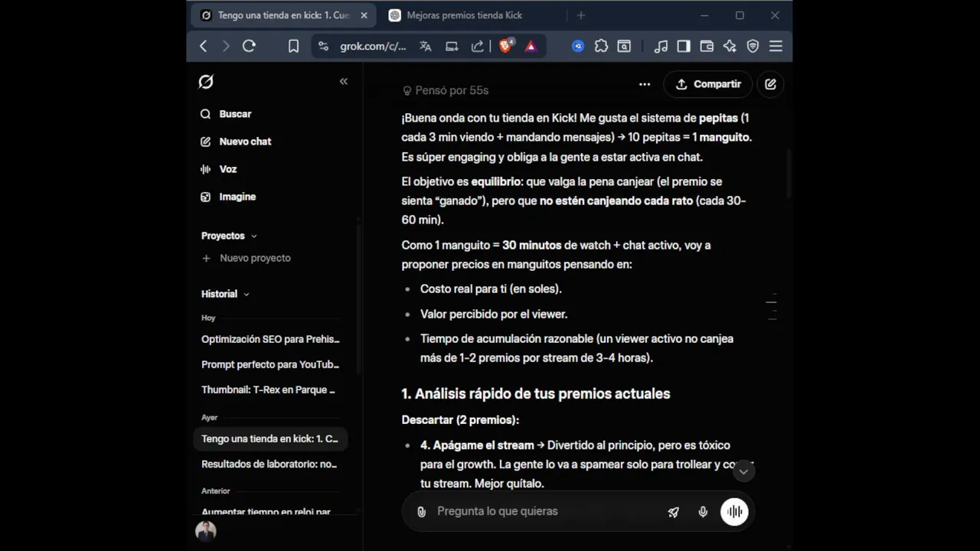Collapse the sidebar with double-chevron icon
Image resolution: width=980 pixels, height=551 pixels.
(344, 81)
